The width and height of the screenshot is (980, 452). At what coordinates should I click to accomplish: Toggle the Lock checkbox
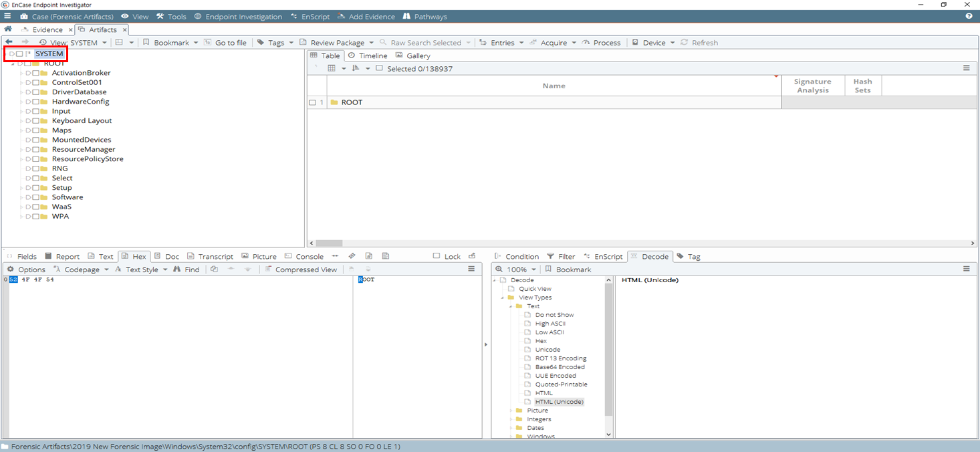coord(437,256)
